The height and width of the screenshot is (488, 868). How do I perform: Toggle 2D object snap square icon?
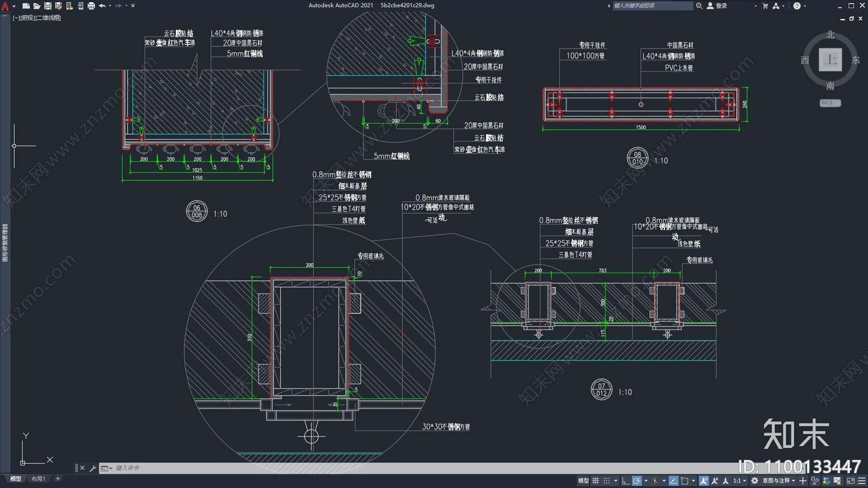click(685, 481)
